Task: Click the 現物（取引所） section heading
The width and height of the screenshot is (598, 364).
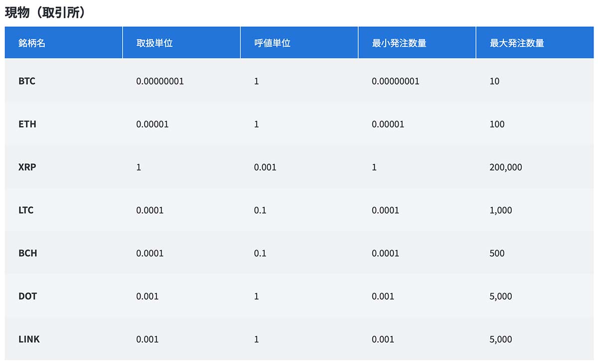Action: tap(45, 12)
